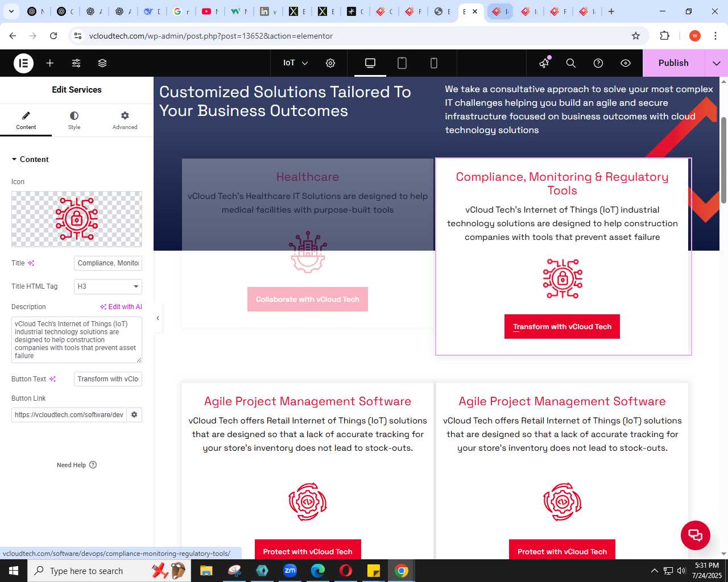728x582 pixels.
Task: Choose the icon image in panel
Action: (x=77, y=219)
